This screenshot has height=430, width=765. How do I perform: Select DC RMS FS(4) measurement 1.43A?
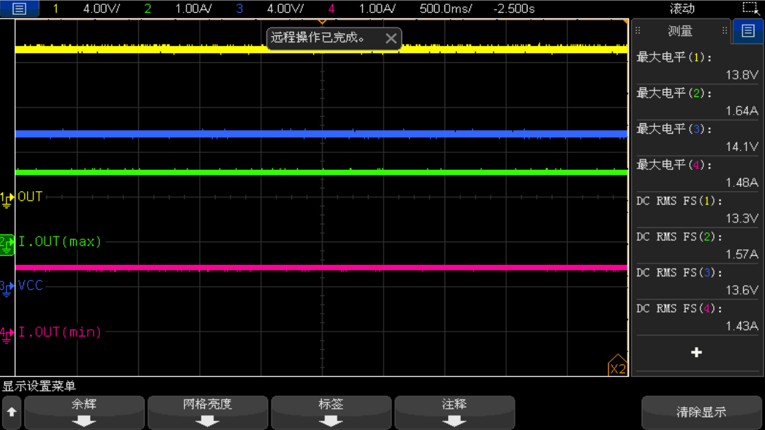click(697, 317)
